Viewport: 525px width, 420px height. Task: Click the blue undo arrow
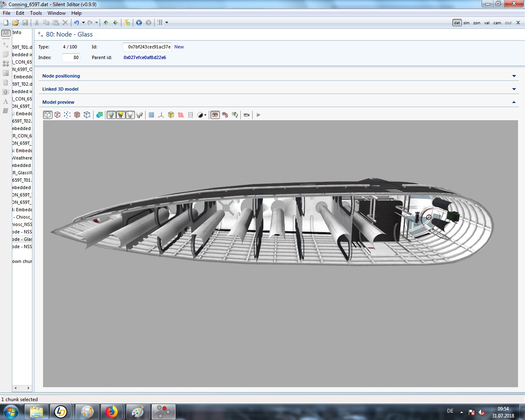[x=76, y=23]
